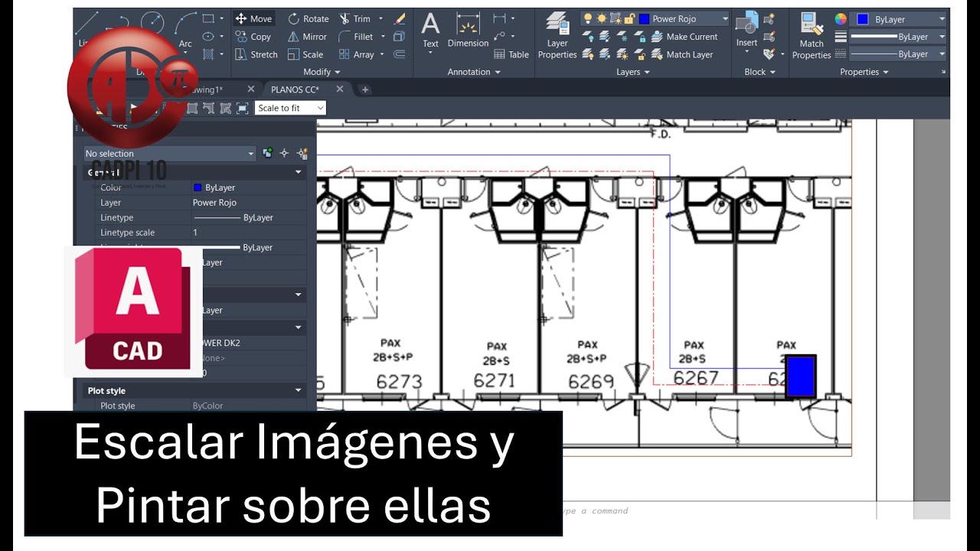Click the Select Objects icon in Properties palette

pyautogui.click(x=284, y=153)
